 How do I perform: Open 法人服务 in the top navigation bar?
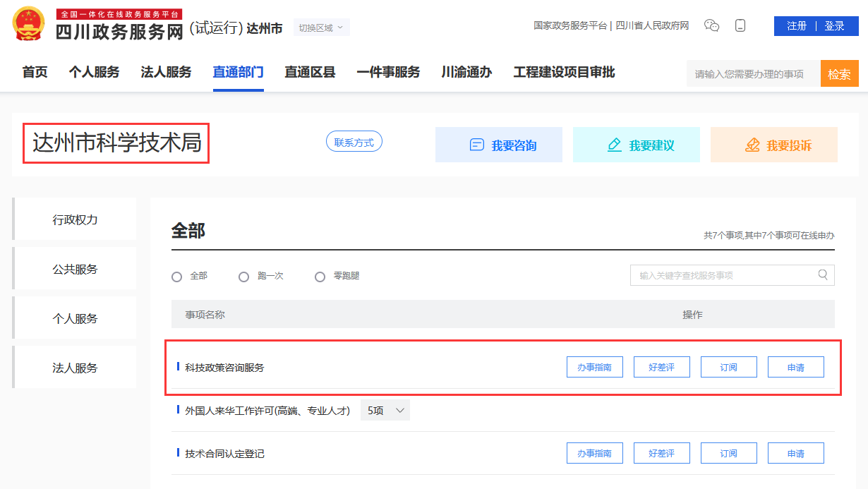pos(166,72)
